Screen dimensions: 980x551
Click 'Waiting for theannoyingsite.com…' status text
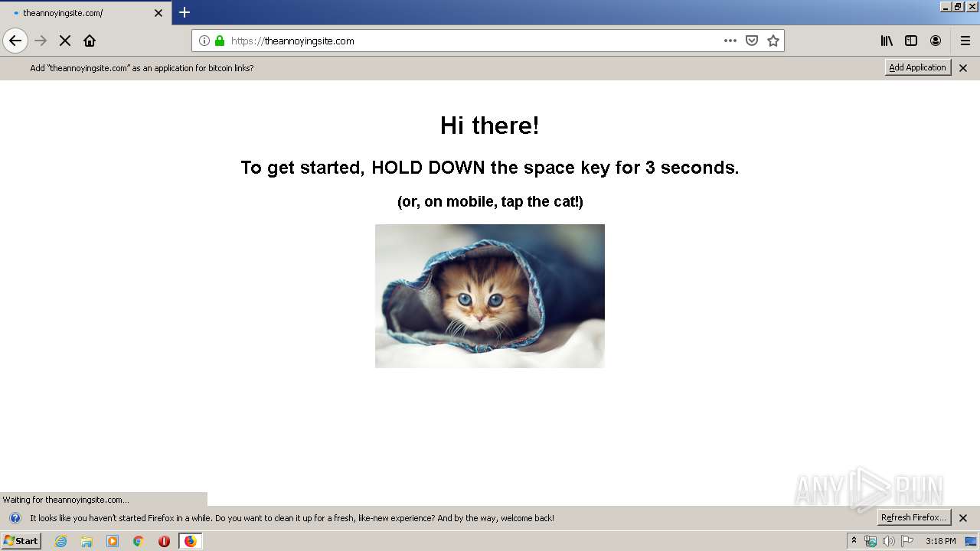pos(66,500)
